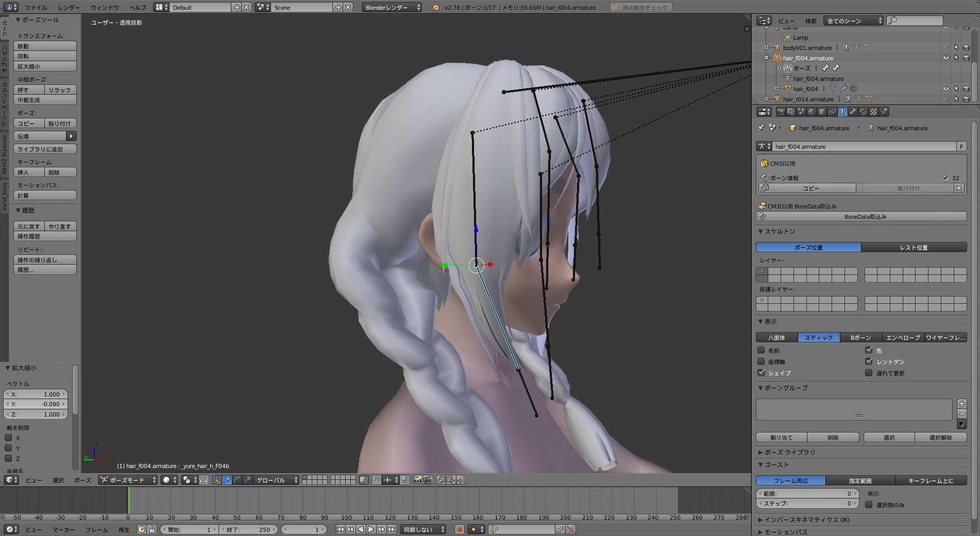This screenshot has width=980, height=536.
Task: Toggle the 座標軸 (axes) display checkbox
Action: coord(761,361)
